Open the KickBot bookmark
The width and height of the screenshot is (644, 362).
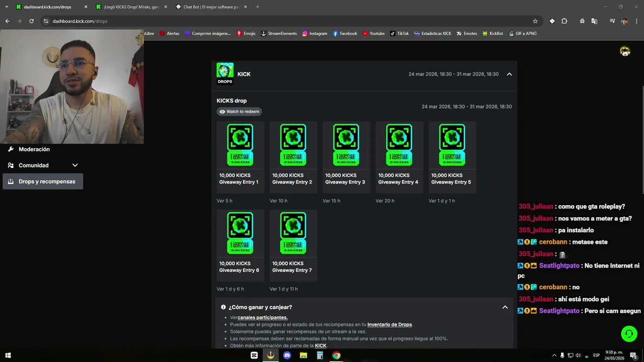click(493, 34)
